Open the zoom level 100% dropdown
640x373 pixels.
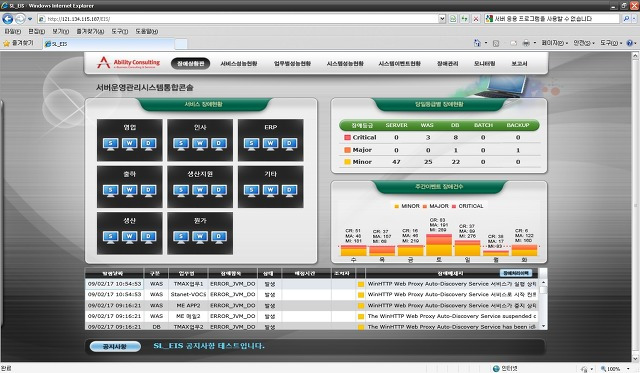[628, 369]
